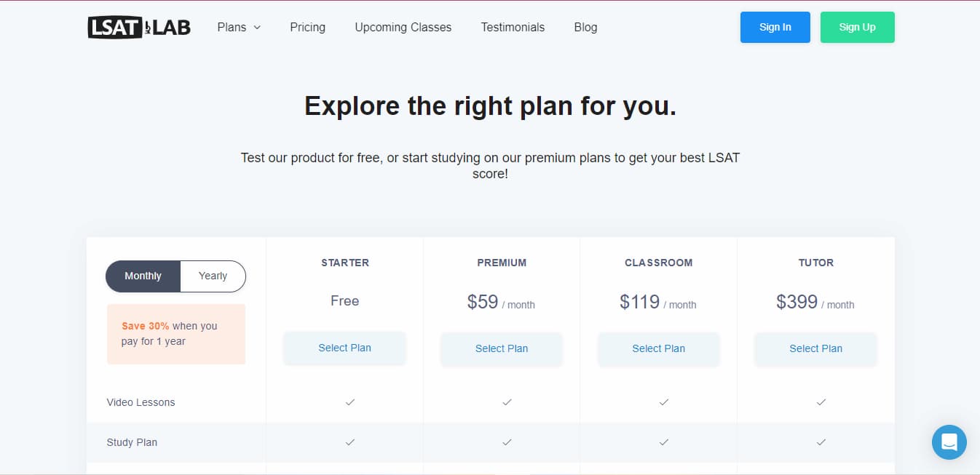Go to Upcoming Classes page

pos(403,27)
